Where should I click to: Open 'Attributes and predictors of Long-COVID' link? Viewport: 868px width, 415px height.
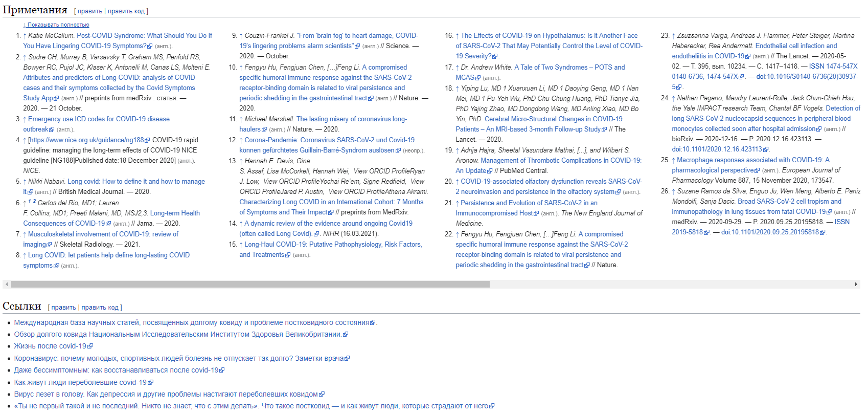pos(109,88)
